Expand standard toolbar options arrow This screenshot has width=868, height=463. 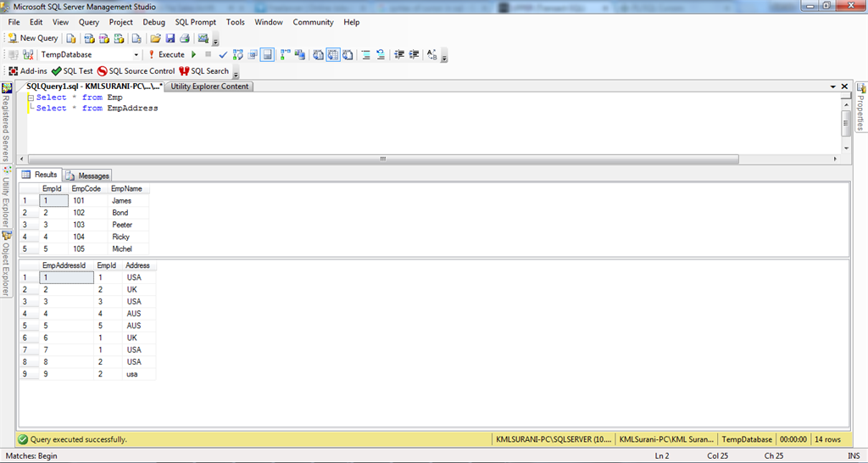tap(216, 41)
